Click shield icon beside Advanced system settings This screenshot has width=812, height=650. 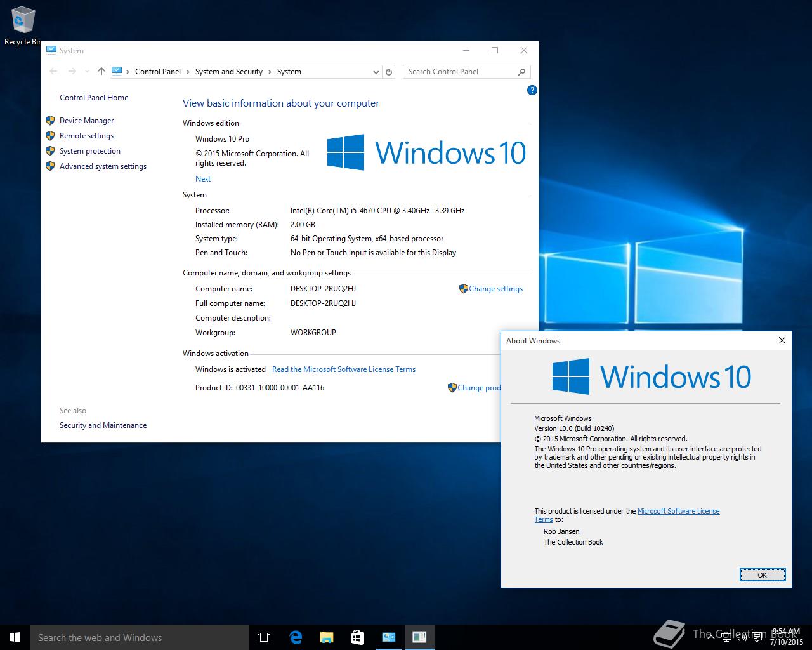(50, 166)
